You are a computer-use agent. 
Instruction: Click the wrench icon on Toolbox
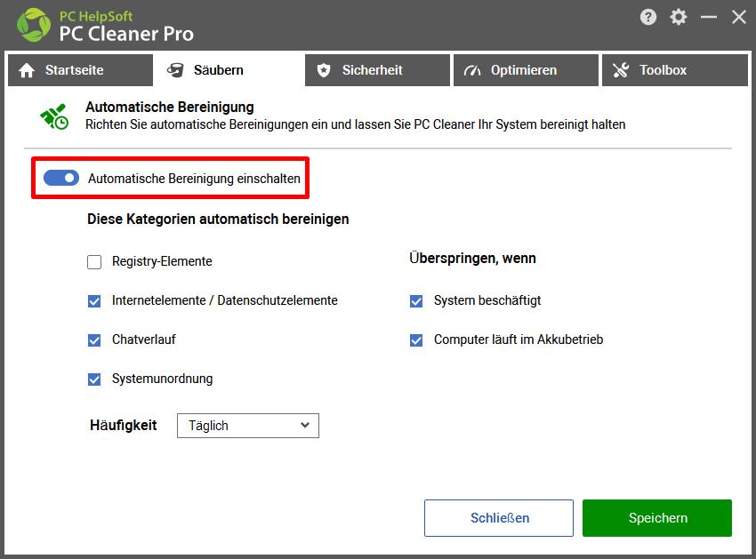[621, 70]
